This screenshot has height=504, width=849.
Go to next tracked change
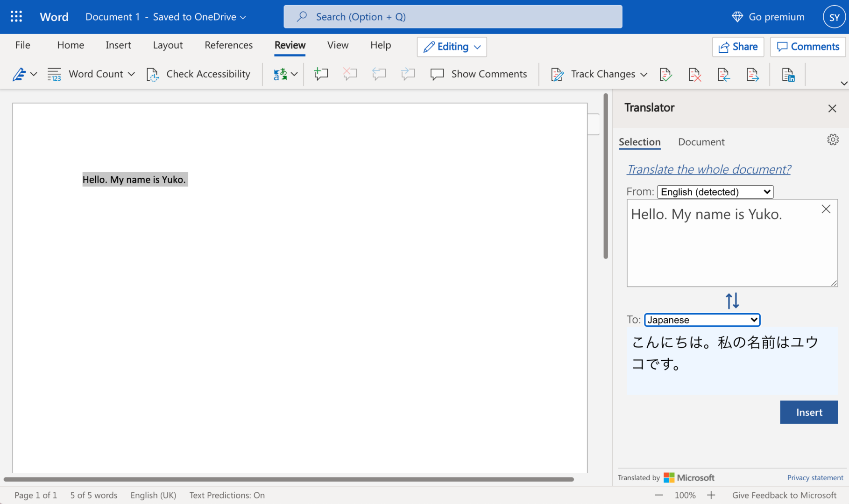coord(752,74)
